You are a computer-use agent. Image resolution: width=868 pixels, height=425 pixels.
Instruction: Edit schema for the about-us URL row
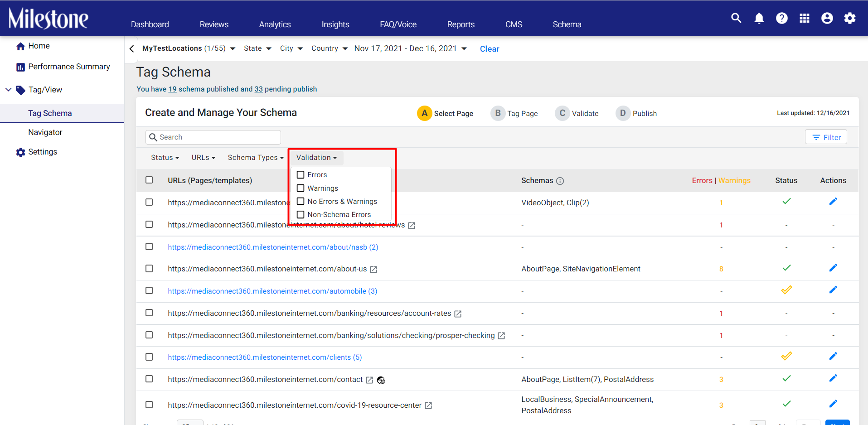point(833,268)
